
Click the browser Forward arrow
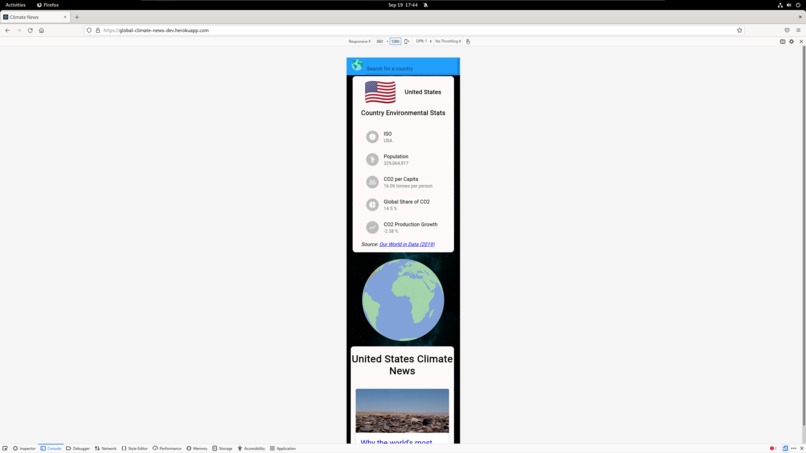19,30
